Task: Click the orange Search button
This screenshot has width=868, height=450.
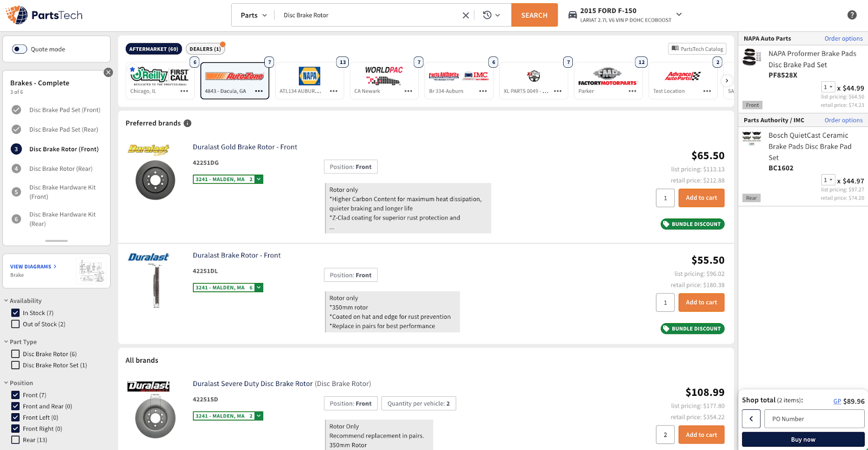Action: (x=534, y=15)
